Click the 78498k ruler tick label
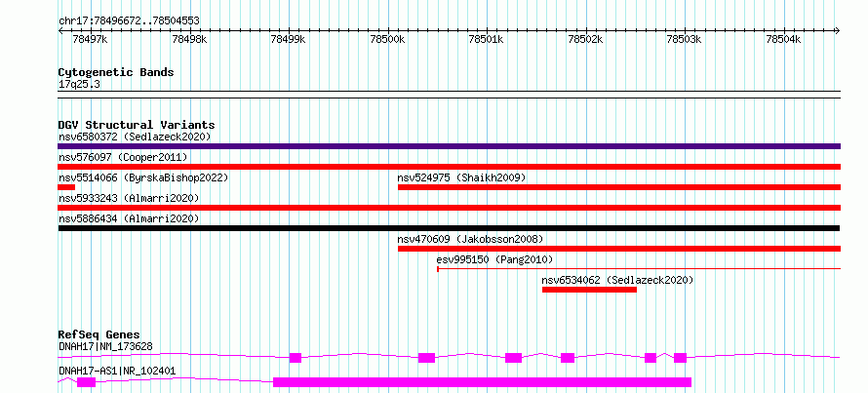Viewport: 868px width, 393px height. 189,39
